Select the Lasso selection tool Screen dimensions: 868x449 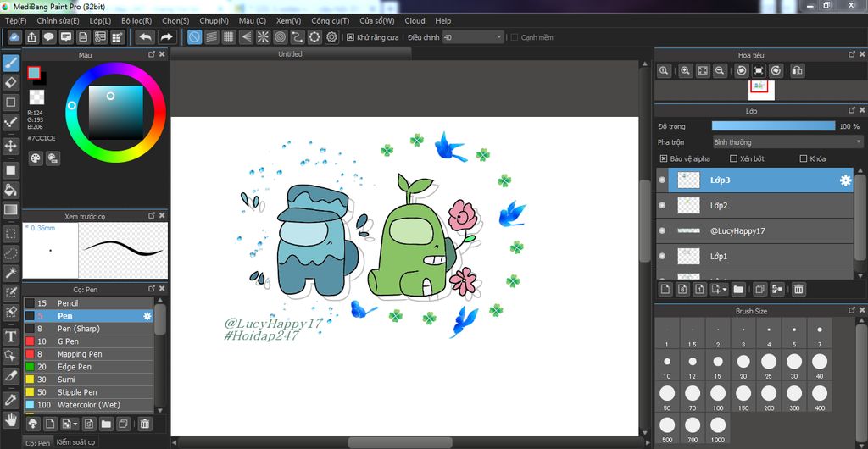pos(10,253)
